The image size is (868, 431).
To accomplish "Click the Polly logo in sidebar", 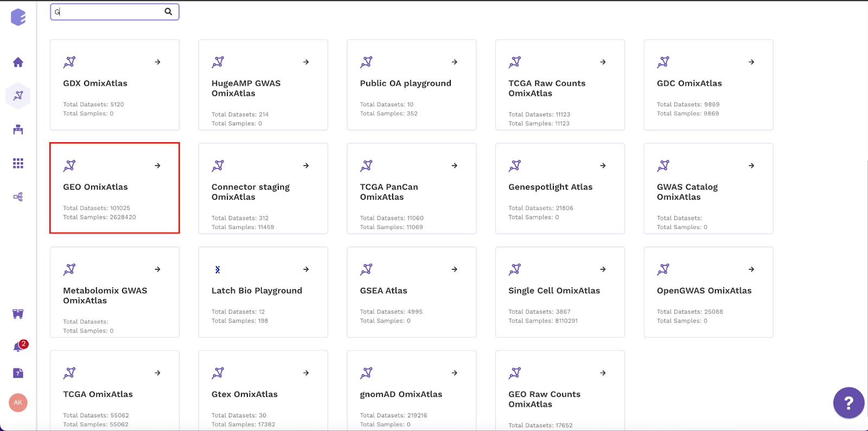I will coord(18,17).
